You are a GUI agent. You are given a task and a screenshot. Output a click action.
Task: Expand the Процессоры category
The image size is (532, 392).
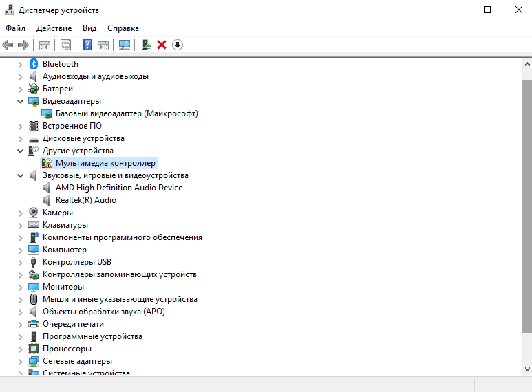coord(21,349)
